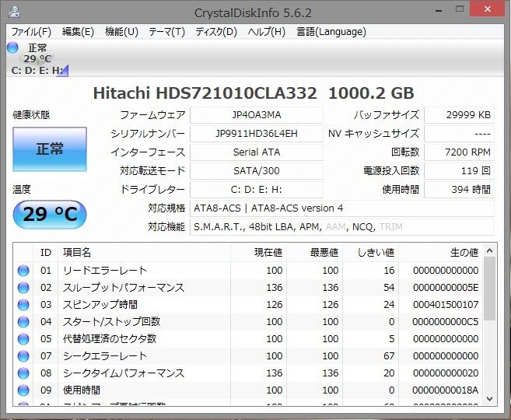The image size is (511, 420).
Task: Click status orb for row 07 シークエラーレート
Action: point(23,356)
